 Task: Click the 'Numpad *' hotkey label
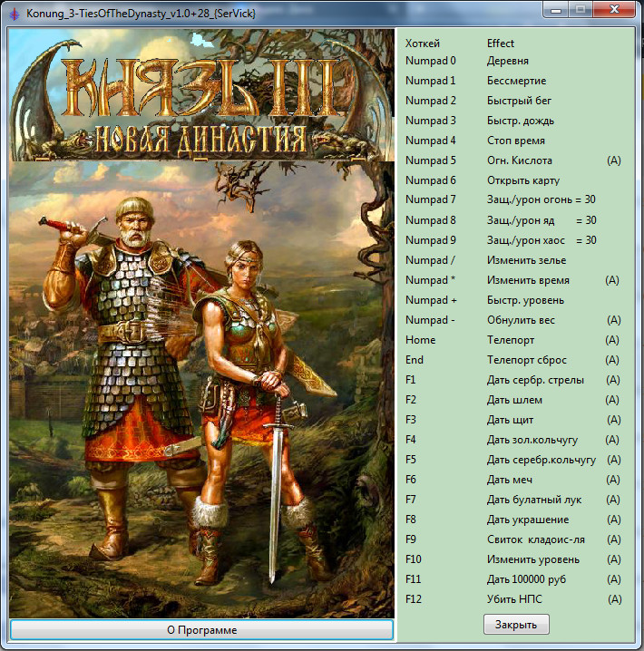tap(430, 280)
